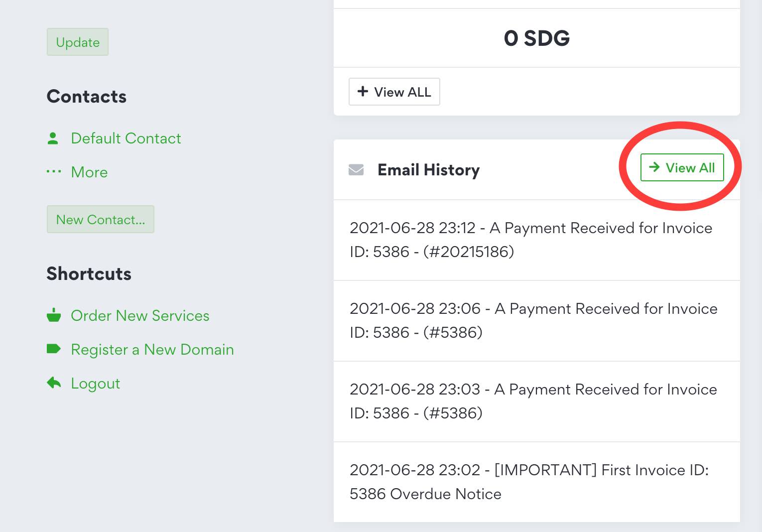Click the plus icon in View ALL button
The height and width of the screenshot is (532, 762).
[363, 91]
